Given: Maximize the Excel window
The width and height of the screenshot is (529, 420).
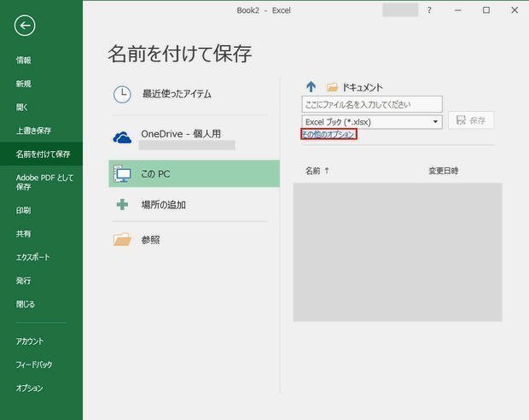Looking at the screenshot, I should (486, 10).
